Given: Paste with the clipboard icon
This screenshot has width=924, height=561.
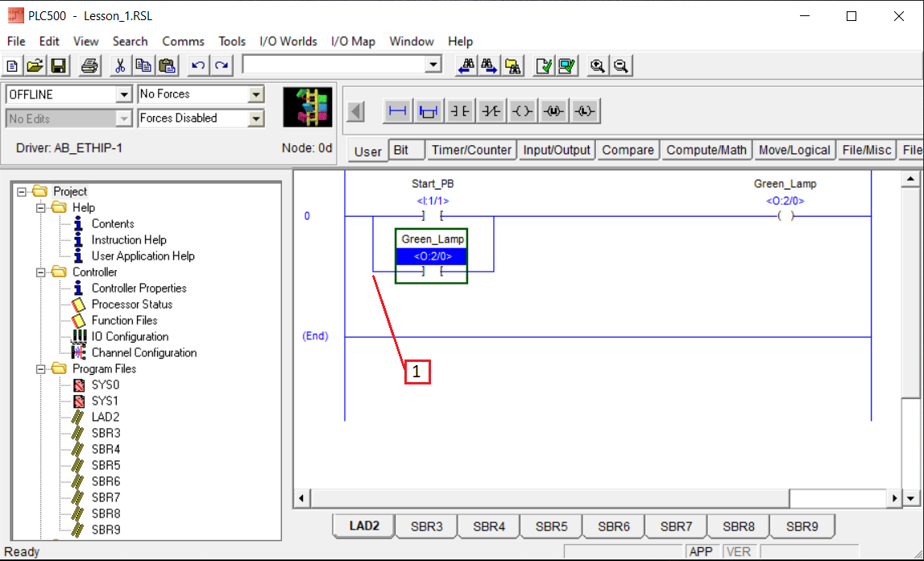Looking at the screenshot, I should pos(168,65).
